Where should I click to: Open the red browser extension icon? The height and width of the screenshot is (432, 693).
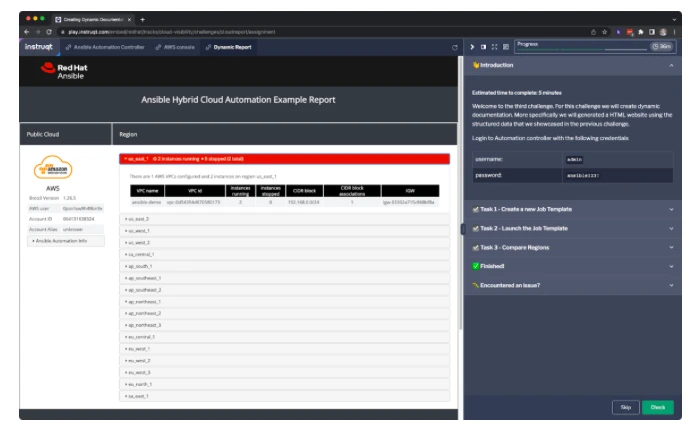click(x=630, y=32)
